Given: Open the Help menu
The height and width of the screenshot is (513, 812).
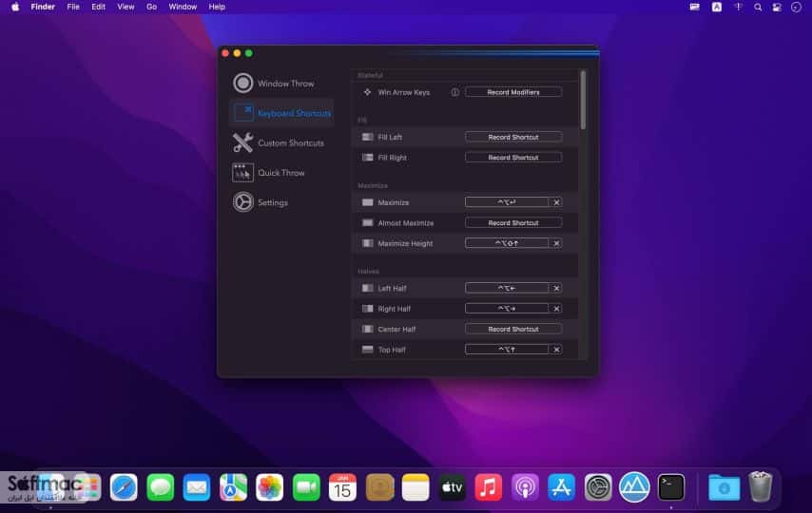Looking at the screenshot, I should (x=217, y=7).
